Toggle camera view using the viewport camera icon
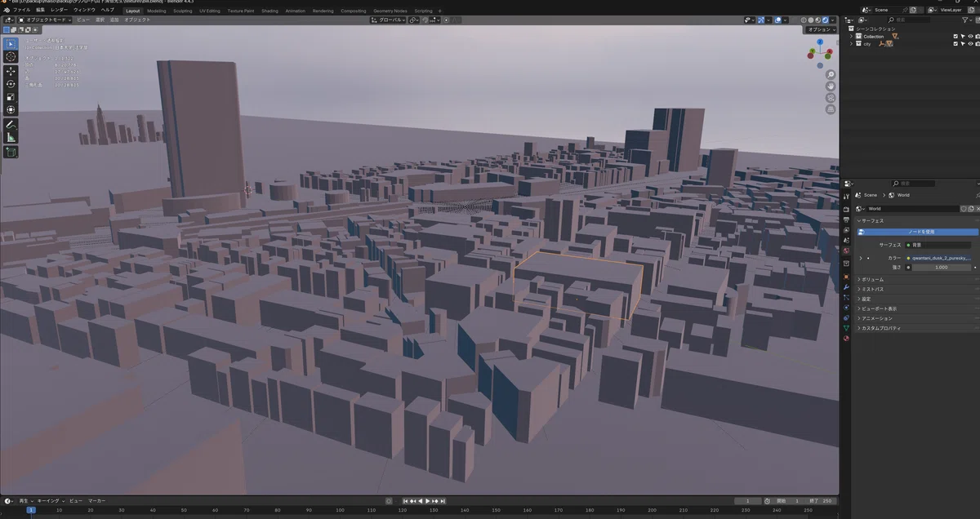980x519 pixels. tap(831, 97)
